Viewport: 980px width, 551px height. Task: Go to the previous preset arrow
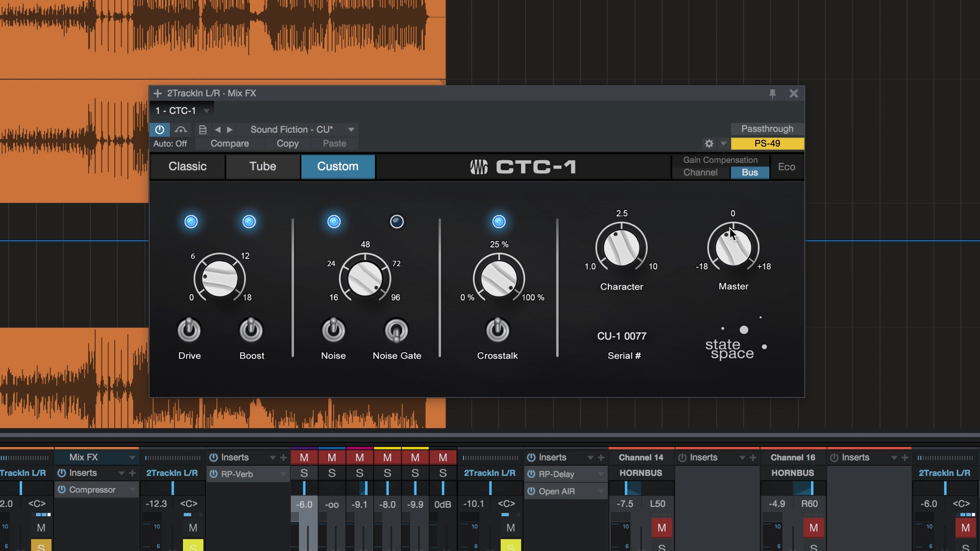pyautogui.click(x=218, y=130)
